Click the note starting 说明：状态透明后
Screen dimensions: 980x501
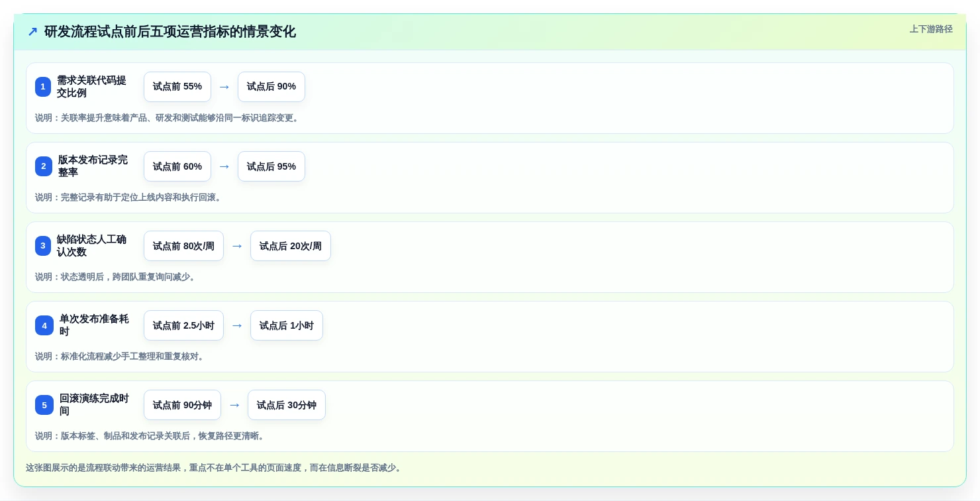(117, 277)
